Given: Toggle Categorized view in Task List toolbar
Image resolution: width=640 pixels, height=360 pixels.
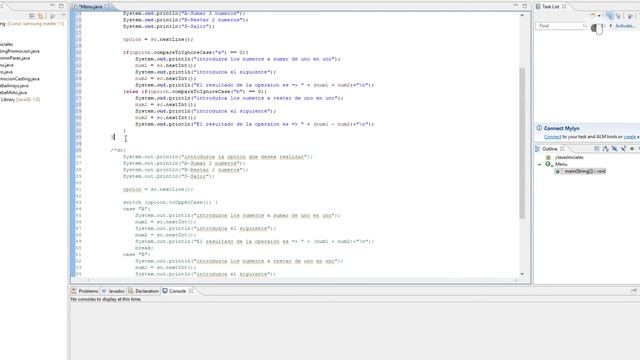Looking at the screenshot, I should [609, 16].
